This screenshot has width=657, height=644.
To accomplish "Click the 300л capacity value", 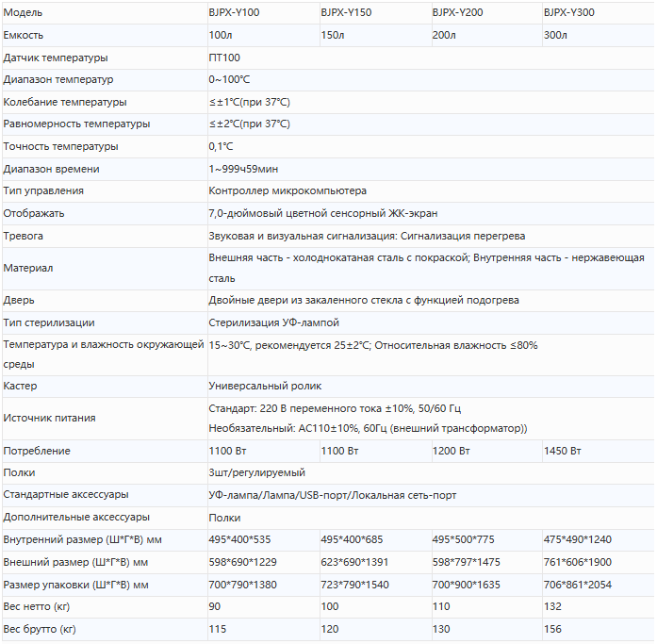I will pos(555,36).
